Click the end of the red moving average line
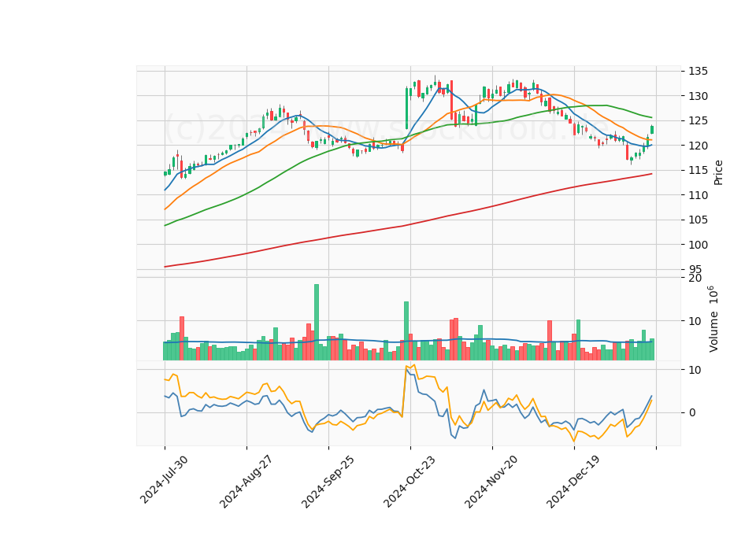The image size is (756, 543). (x=652, y=173)
